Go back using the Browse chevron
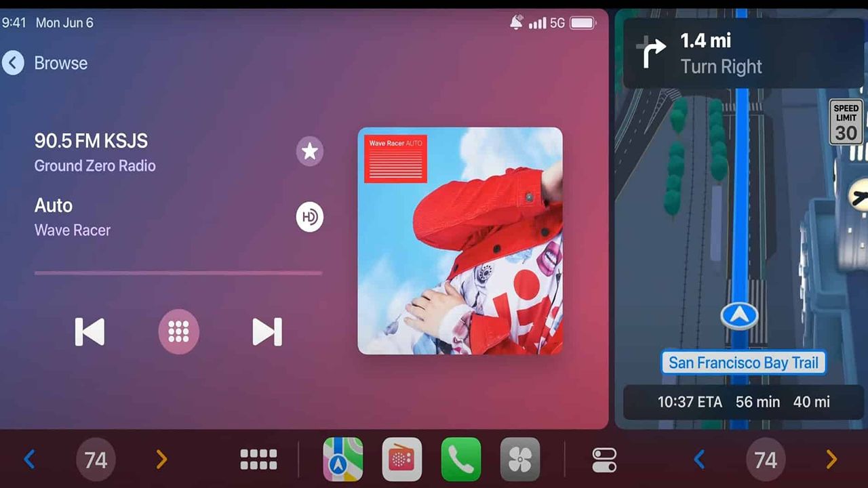This screenshot has height=488, width=868. 13,63
